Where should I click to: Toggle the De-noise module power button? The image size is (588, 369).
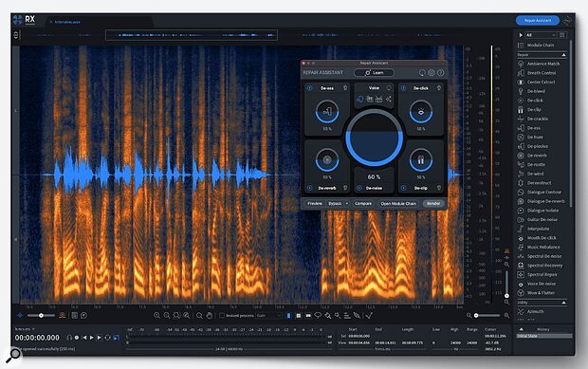[358, 188]
